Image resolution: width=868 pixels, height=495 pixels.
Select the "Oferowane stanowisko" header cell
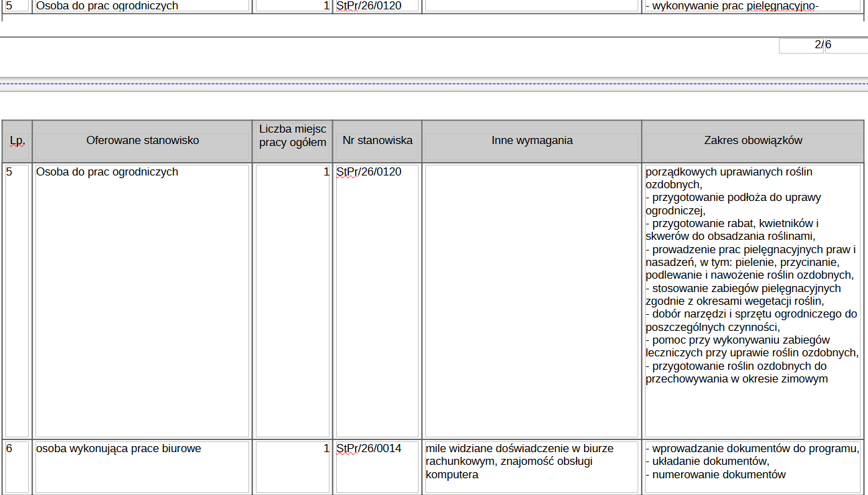143,141
